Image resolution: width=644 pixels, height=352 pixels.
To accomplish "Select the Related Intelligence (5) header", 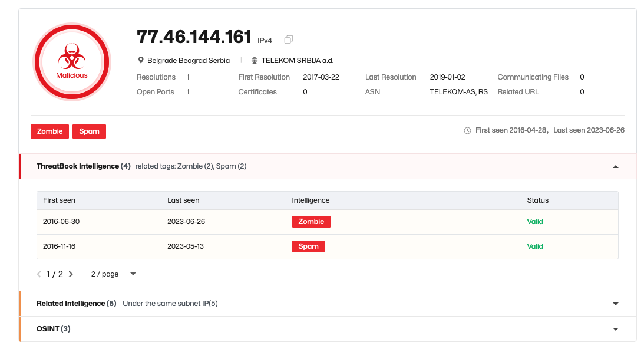I will [77, 304].
